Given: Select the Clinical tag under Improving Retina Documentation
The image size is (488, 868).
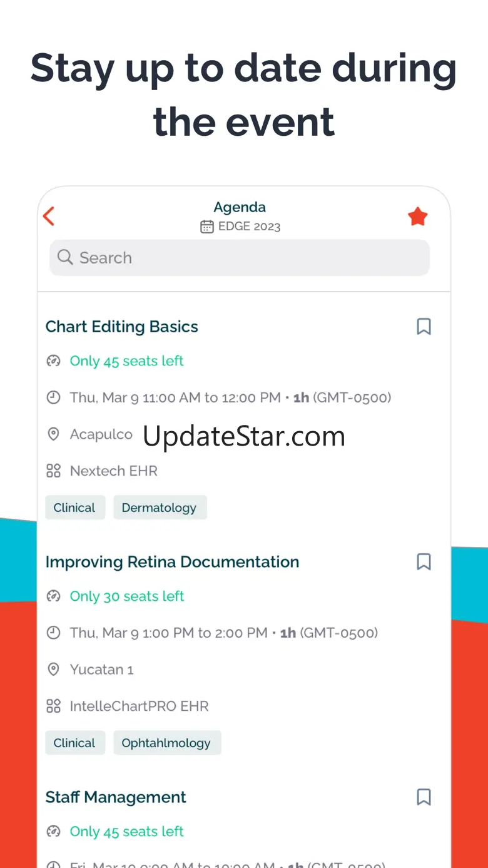Looking at the screenshot, I should (x=74, y=743).
